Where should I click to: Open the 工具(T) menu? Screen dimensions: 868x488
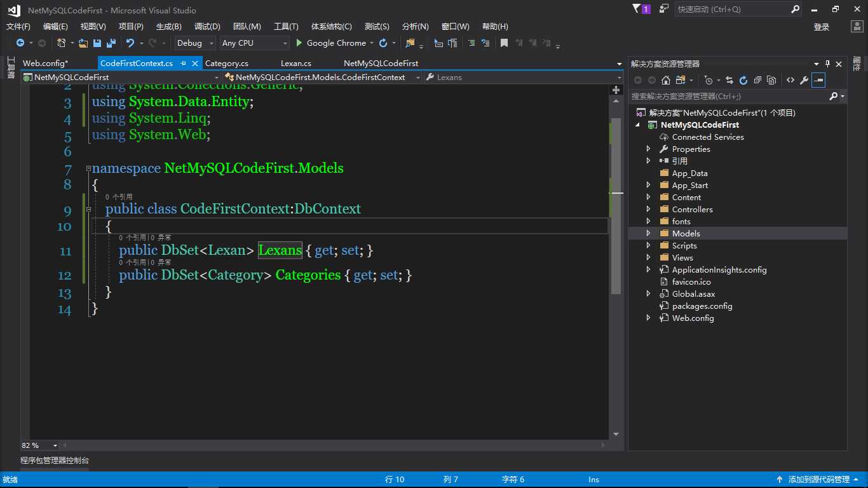pyautogui.click(x=286, y=27)
